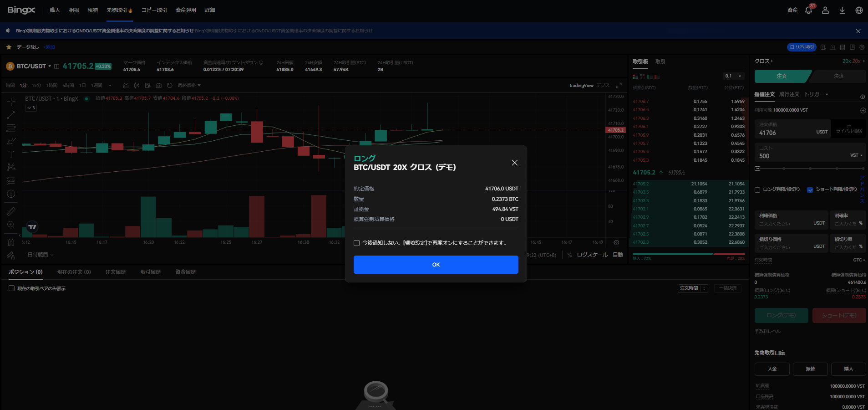Screen dimensions: 868x410
Task: Click the BingX logo
Action: (x=21, y=10)
